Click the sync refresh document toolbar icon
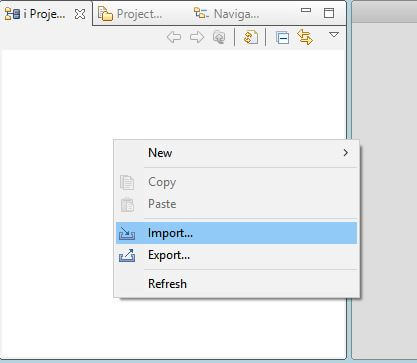417x363 pixels. point(251,37)
